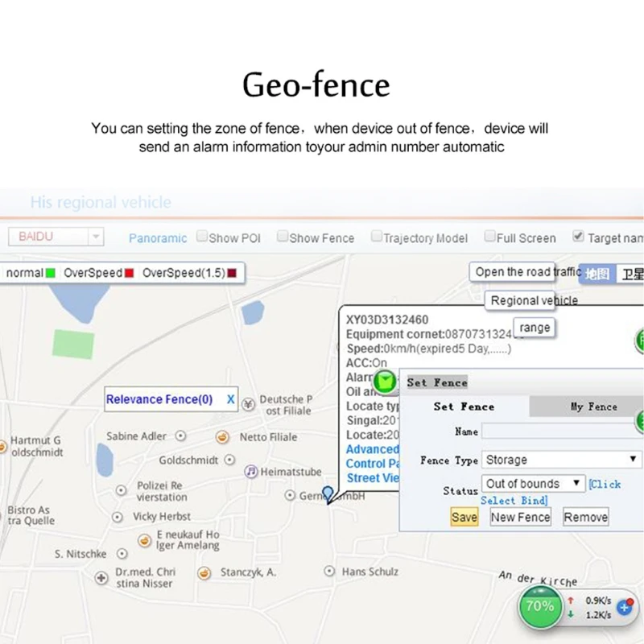Click the Click Select Bind link

(551, 492)
